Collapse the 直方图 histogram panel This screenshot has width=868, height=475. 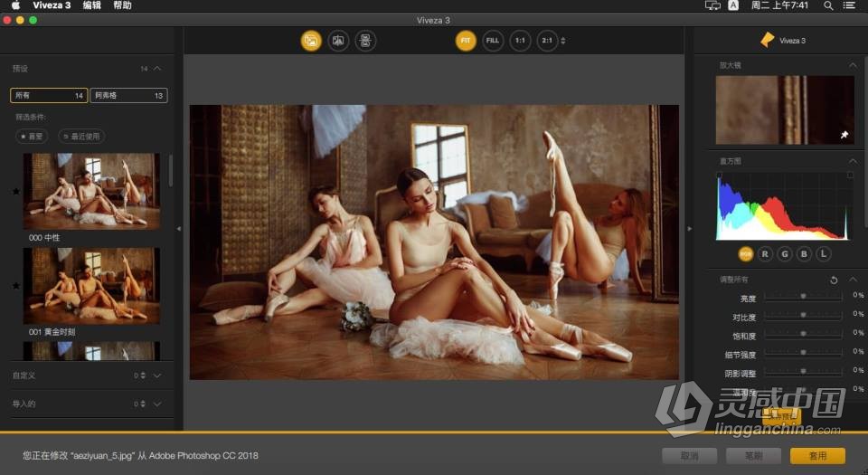(853, 161)
